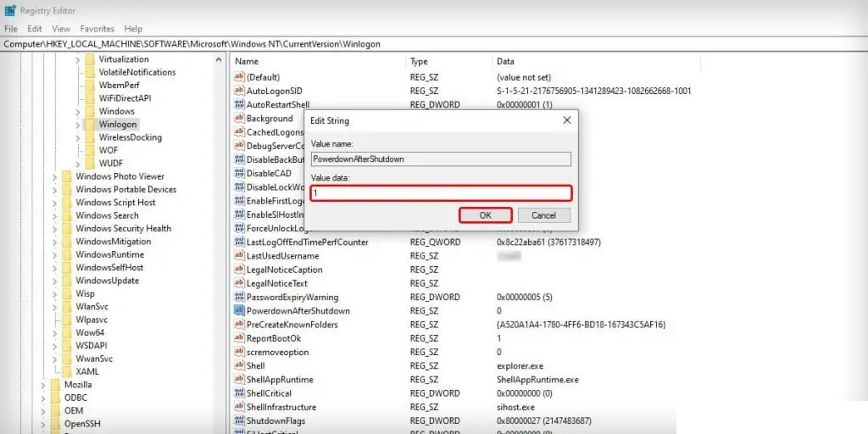Screen dimensions: 868x434
Task: Click the Windows Photo Viewer folder icon
Action: point(67,177)
